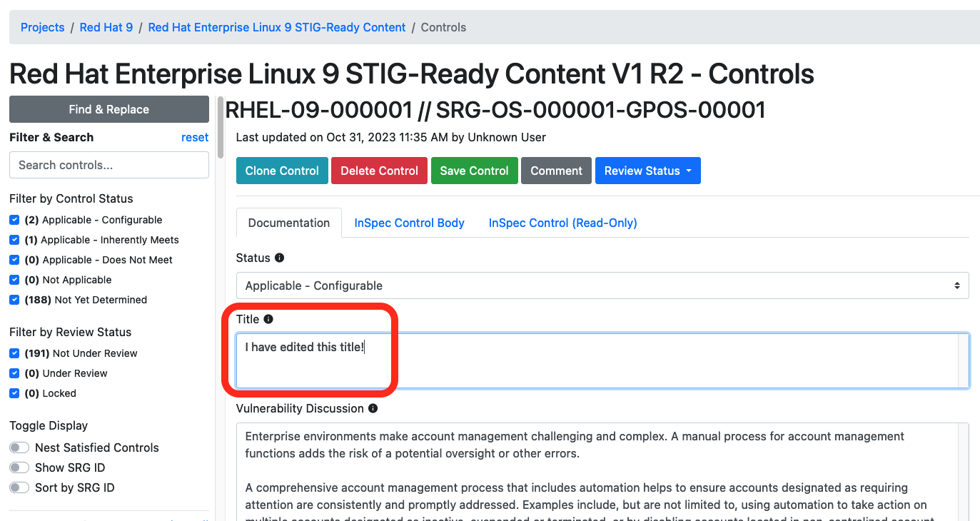Open the Review Status dropdown button
This screenshot has height=521, width=980.
point(648,171)
